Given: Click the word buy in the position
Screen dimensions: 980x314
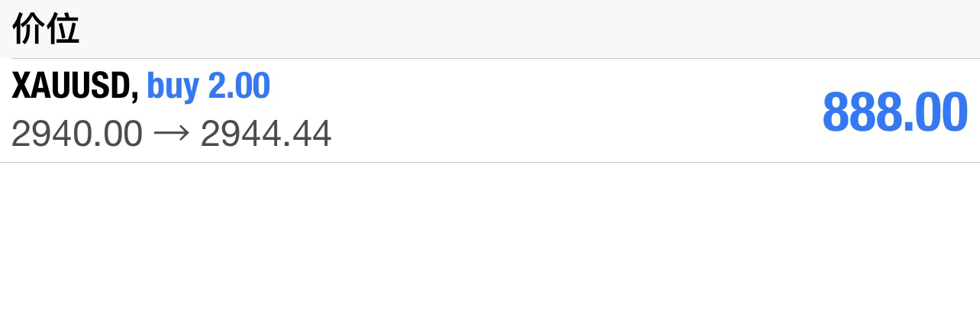Looking at the screenshot, I should [x=173, y=86].
